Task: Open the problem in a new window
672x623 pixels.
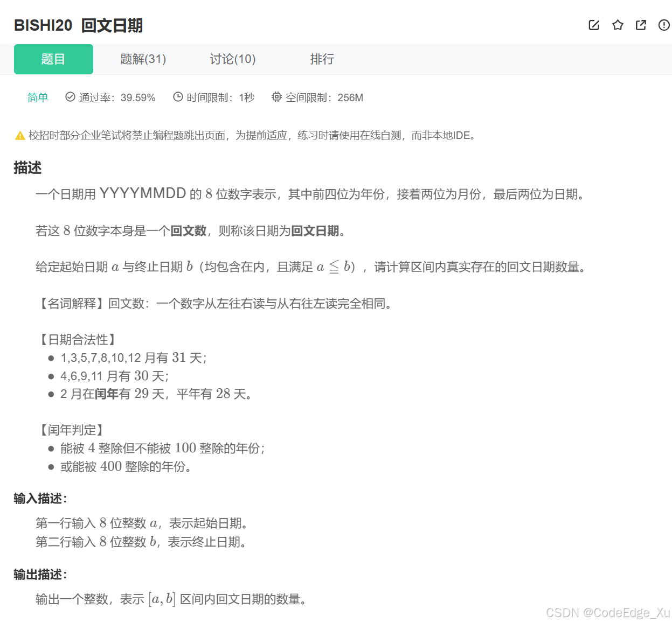Action: pos(640,25)
